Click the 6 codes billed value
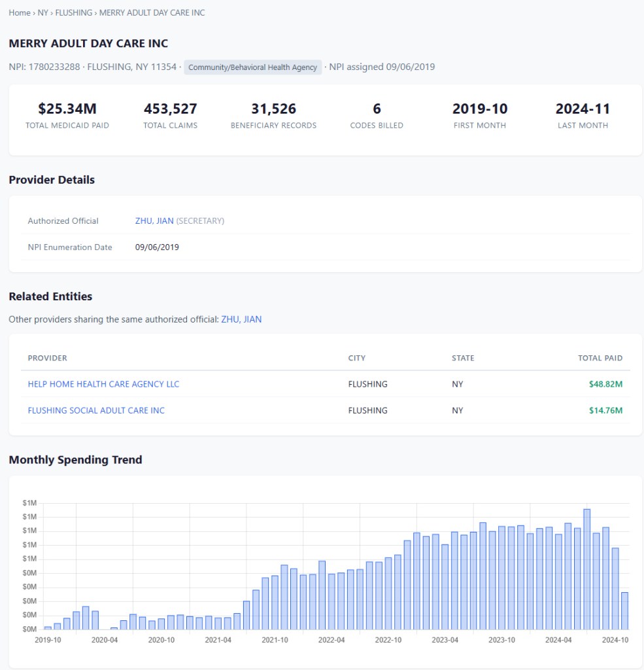Image resolution: width=644 pixels, height=670 pixels. 377,109
